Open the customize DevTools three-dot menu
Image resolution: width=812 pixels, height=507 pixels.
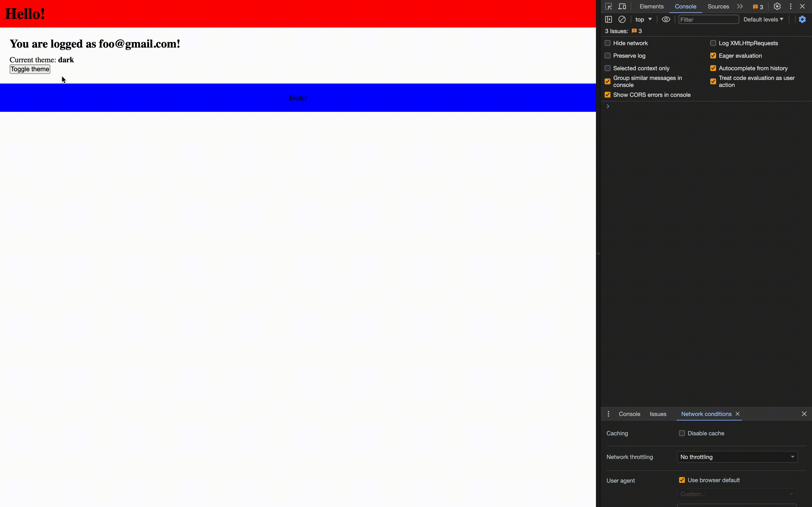coord(790,6)
